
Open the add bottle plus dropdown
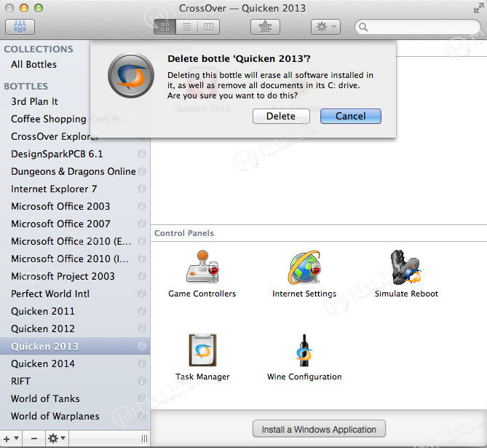[11, 439]
